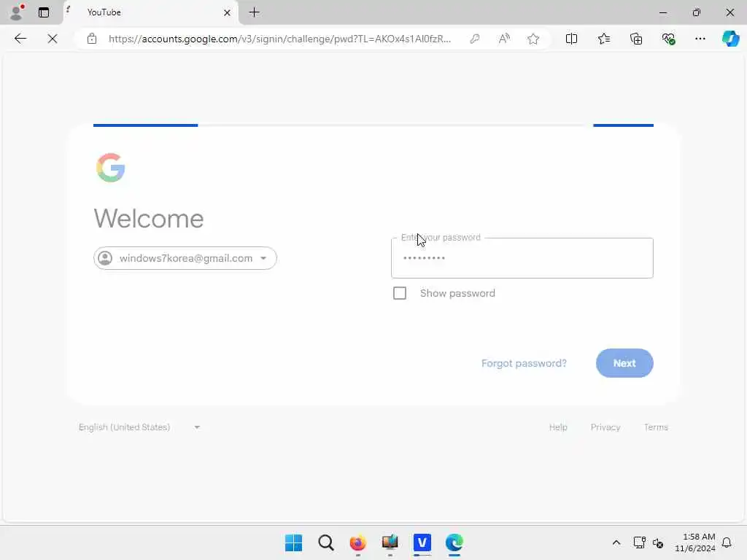This screenshot has width=747, height=560.
Task: Open the Privacy link
Action: [x=605, y=427]
